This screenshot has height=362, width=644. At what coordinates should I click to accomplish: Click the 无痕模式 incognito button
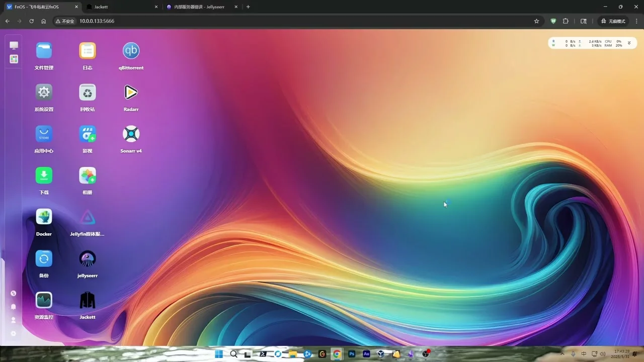point(613,21)
